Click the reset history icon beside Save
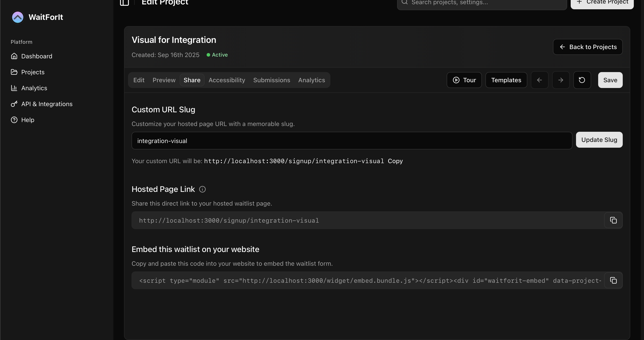644x340 pixels. point(582,80)
